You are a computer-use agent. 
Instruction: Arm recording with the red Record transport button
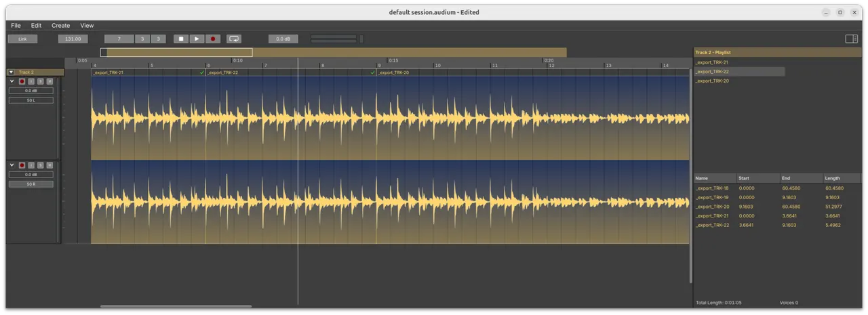tap(212, 39)
